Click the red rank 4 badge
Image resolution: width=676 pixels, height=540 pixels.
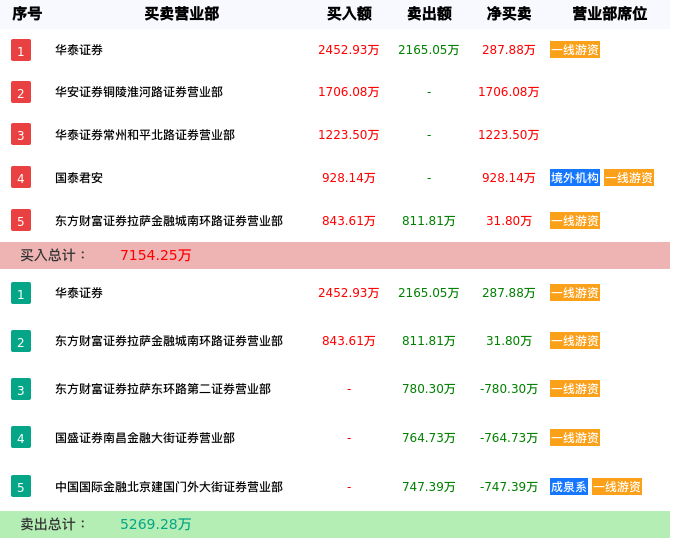point(21,178)
